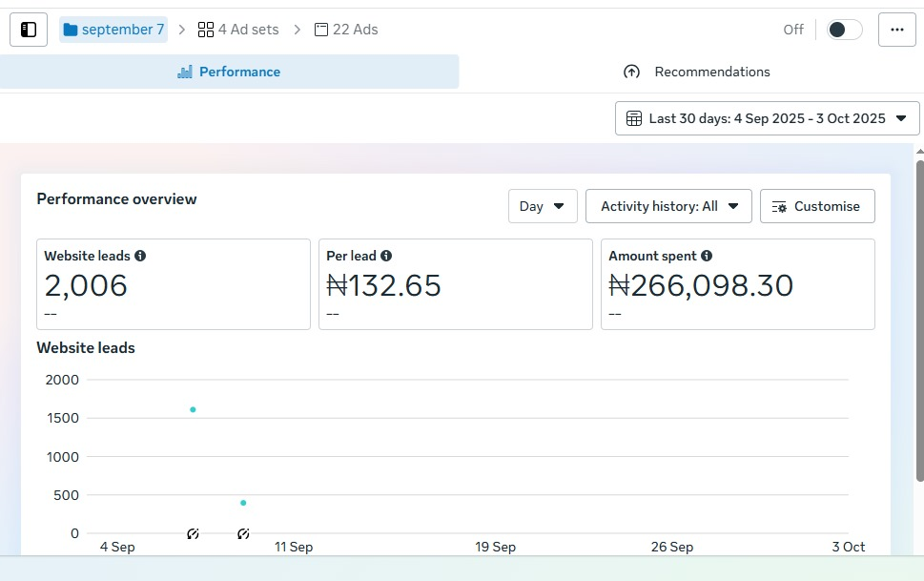Click the vertical scrollbar thumb

point(920,321)
